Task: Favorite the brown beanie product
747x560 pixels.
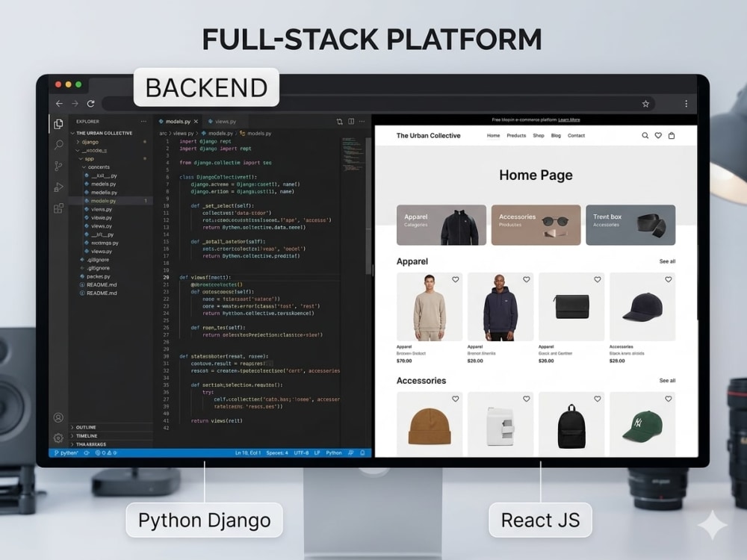Action: pos(456,399)
